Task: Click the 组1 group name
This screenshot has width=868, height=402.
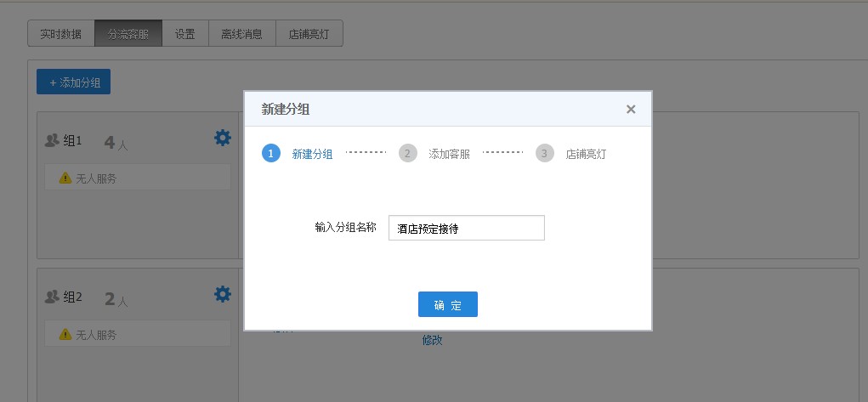Action: coord(72,140)
